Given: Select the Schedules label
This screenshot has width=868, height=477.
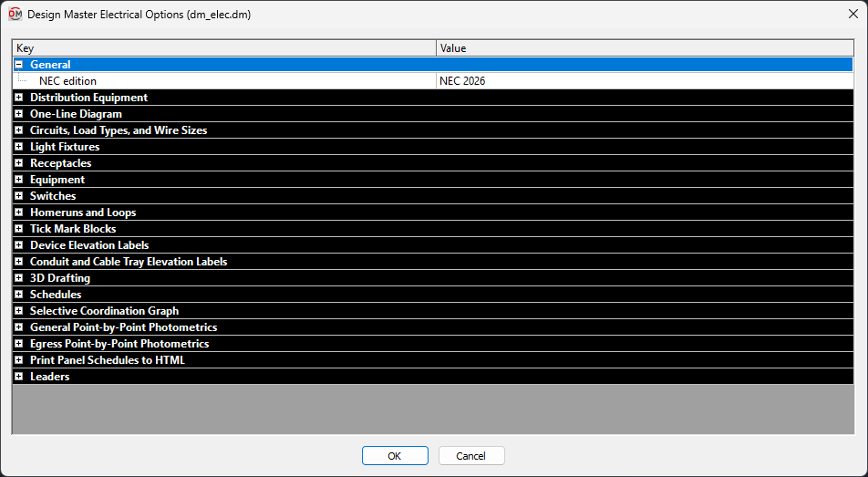Looking at the screenshot, I should pyautogui.click(x=56, y=295).
